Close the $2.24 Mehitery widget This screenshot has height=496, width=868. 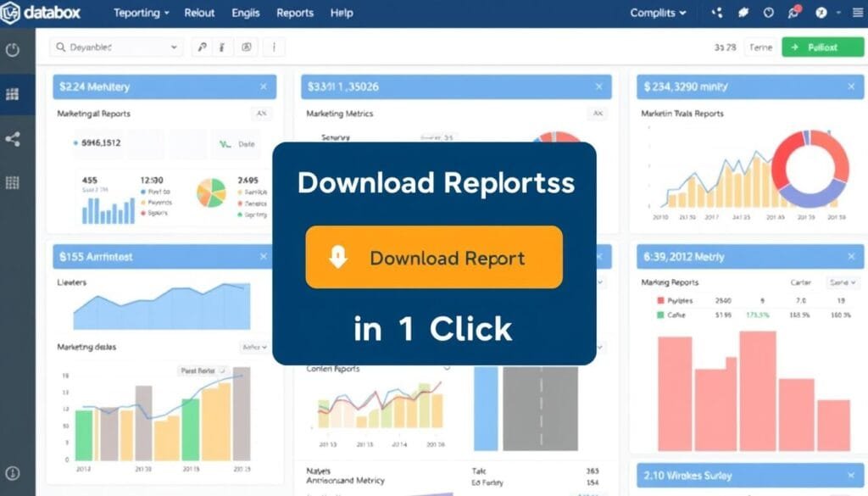(x=263, y=86)
